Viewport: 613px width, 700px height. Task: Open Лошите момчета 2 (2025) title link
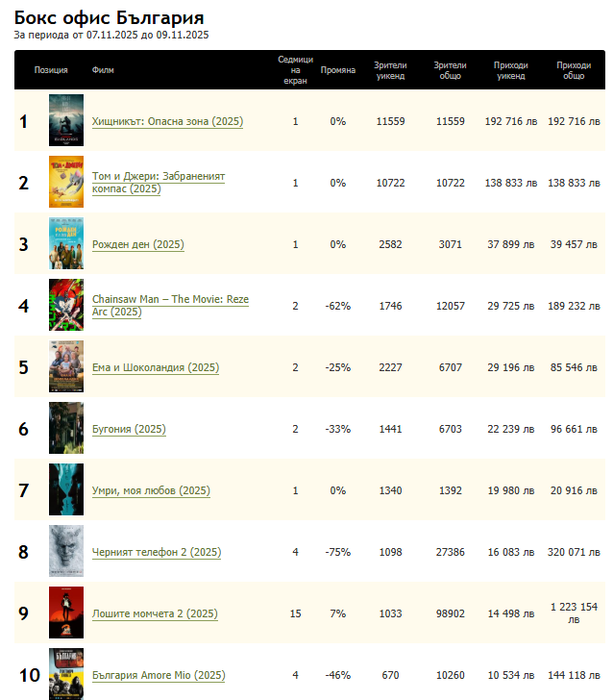coord(155,614)
